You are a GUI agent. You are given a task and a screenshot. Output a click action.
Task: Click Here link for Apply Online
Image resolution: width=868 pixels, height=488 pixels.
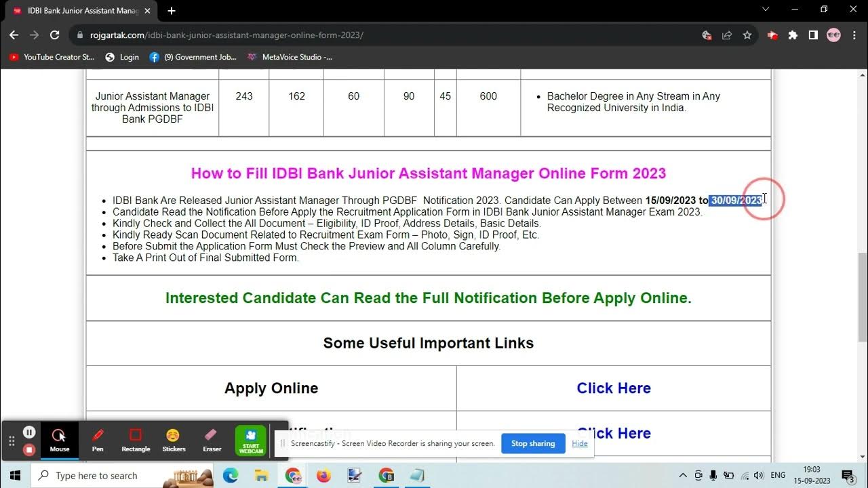point(614,388)
